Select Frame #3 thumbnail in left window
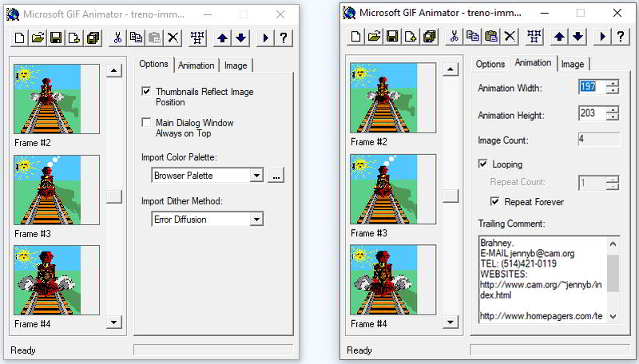The image size is (639, 364). click(57, 190)
